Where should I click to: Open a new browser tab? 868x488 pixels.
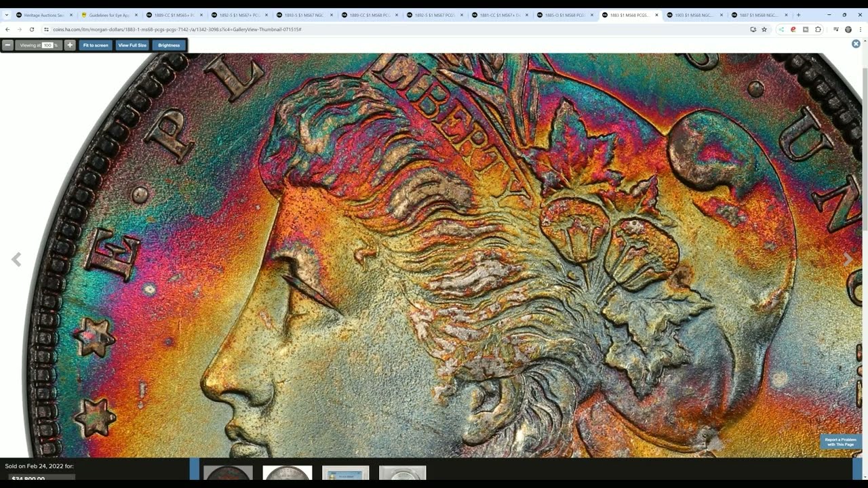click(798, 15)
